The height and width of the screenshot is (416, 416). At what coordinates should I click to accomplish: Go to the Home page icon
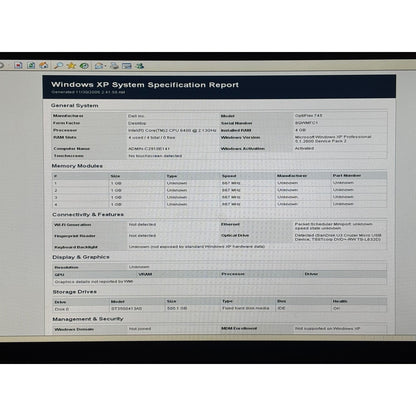pos(44,66)
